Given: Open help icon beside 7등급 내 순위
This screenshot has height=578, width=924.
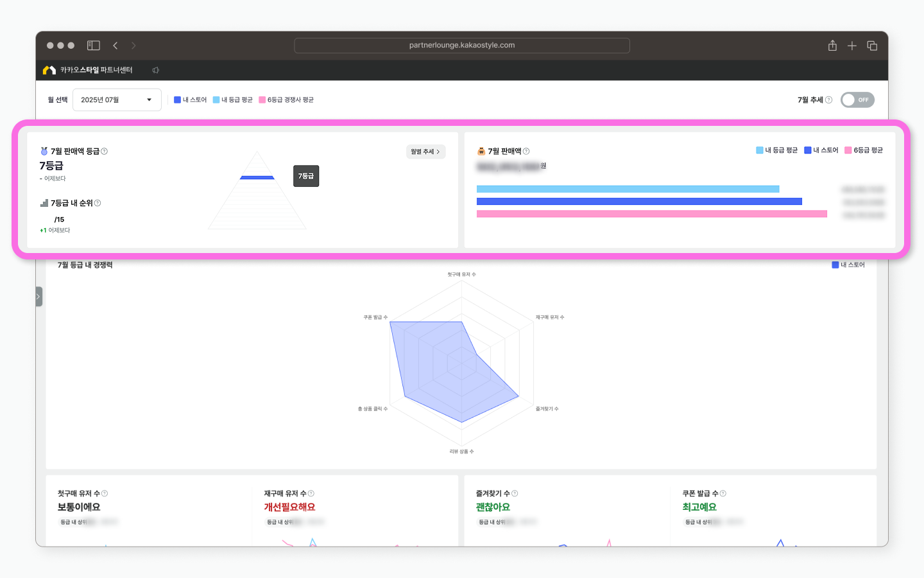Looking at the screenshot, I should 98,203.
